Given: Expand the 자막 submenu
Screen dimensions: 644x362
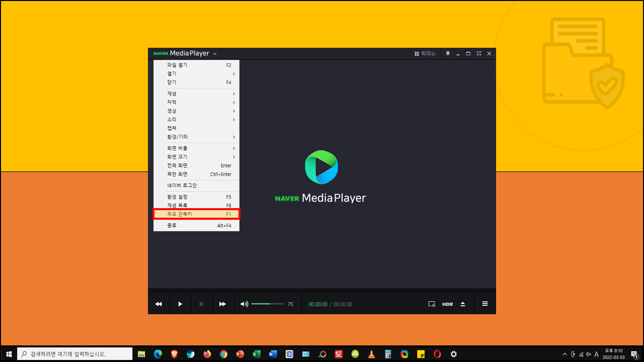Looking at the screenshot, I should [x=196, y=102].
